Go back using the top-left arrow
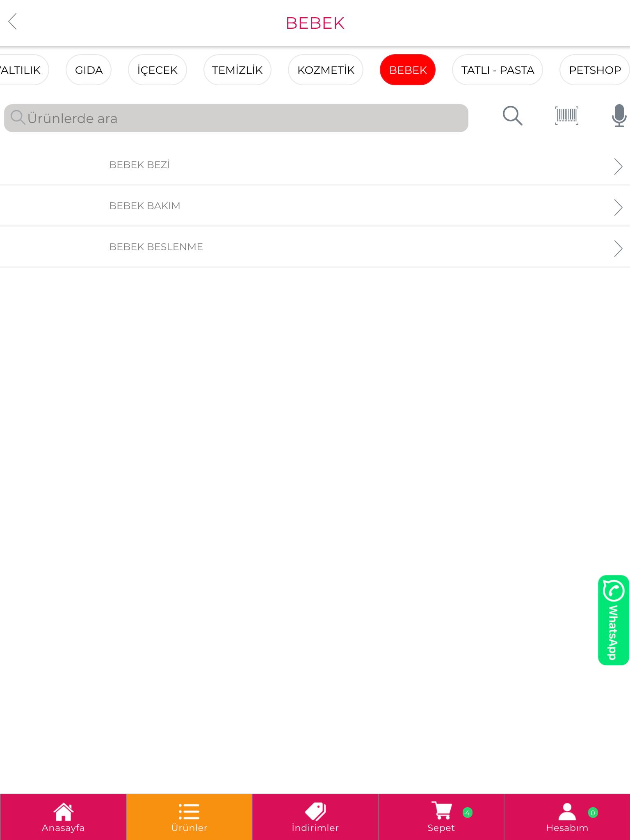Screen dimensions: 630x840 click(x=13, y=22)
